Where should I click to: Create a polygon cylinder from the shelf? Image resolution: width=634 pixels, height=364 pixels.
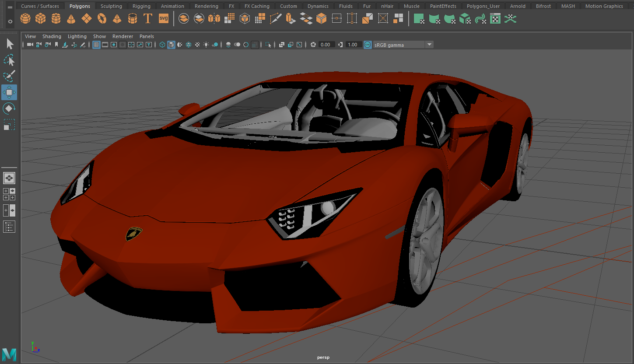click(56, 19)
